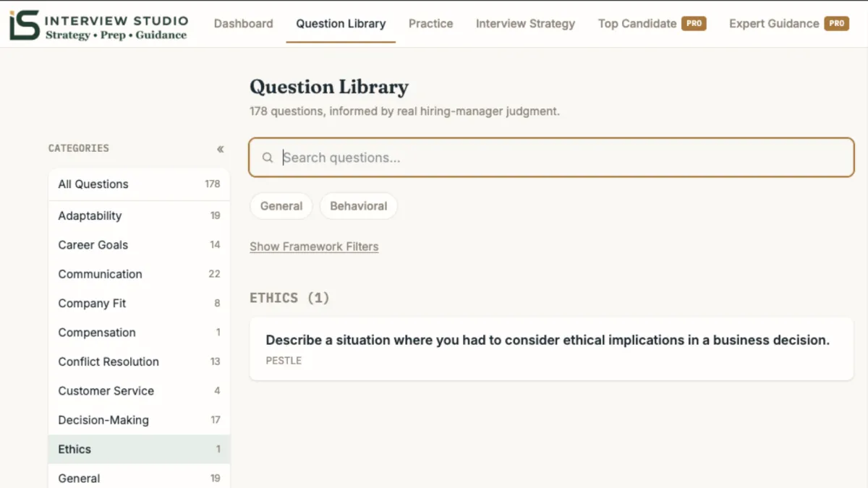This screenshot has height=488, width=868.
Task: Select the Ethics category
Action: click(x=139, y=449)
